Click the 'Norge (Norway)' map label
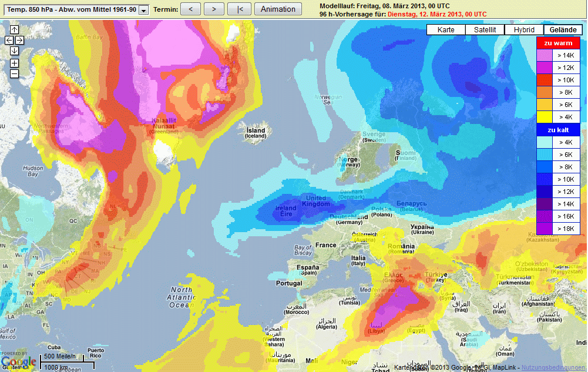 pos(349,162)
